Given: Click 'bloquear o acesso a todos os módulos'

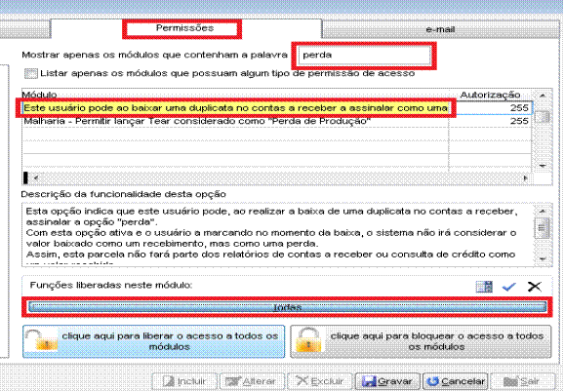Looking at the screenshot, I should [x=421, y=341].
